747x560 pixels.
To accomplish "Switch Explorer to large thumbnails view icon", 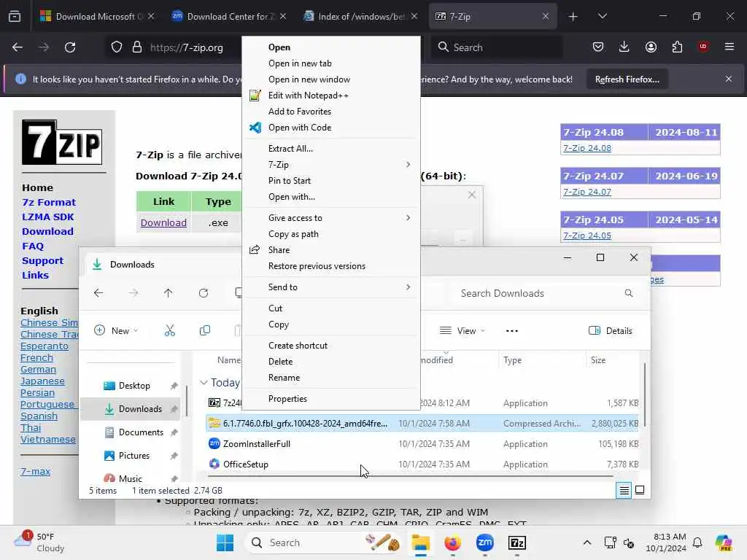I will [640, 490].
